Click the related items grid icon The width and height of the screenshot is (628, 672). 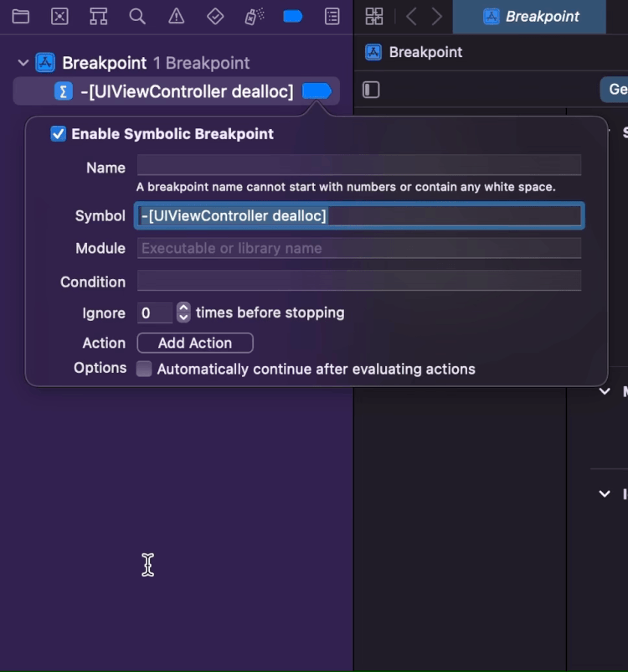pos(374,17)
